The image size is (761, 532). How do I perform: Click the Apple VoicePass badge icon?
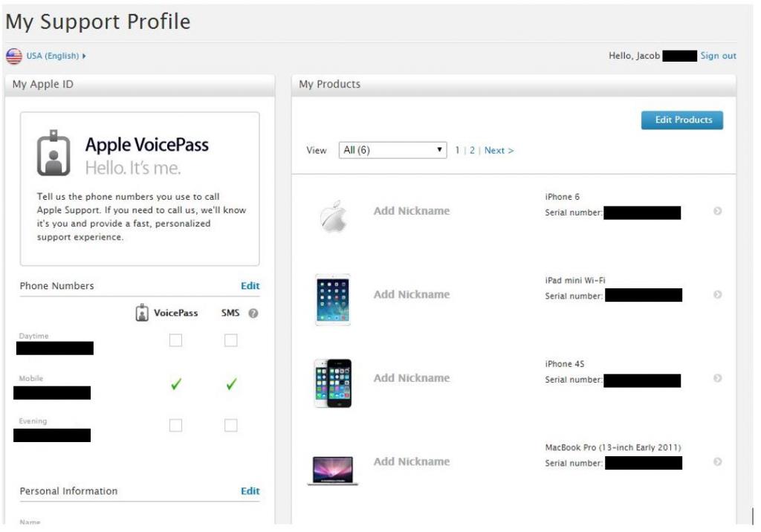point(54,153)
